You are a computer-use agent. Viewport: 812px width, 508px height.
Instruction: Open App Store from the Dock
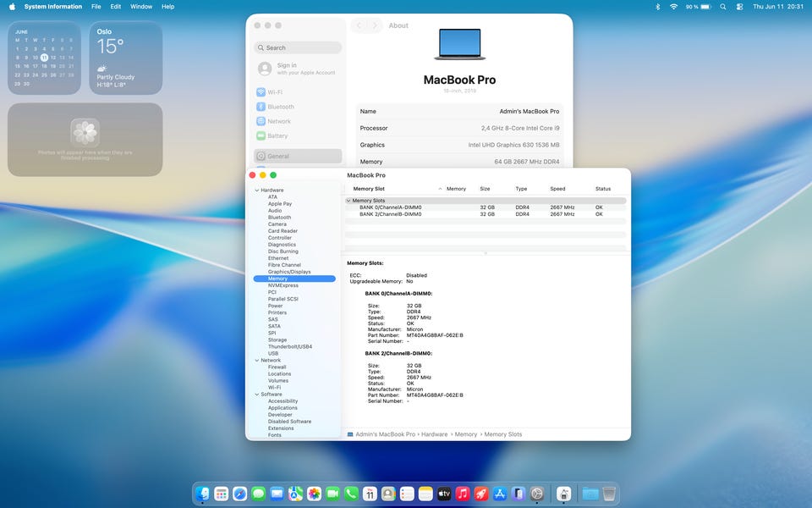coord(500,494)
